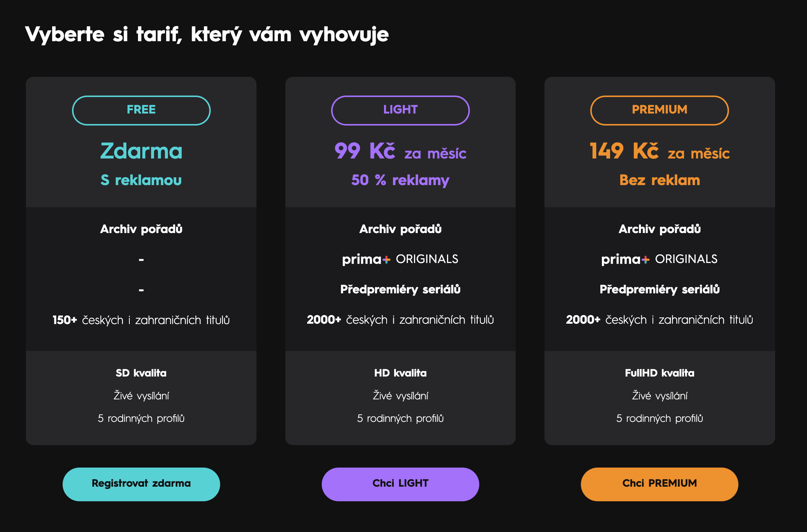Click the heading Vyberte si tarif
This screenshot has height=532, width=807.
point(207,34)
